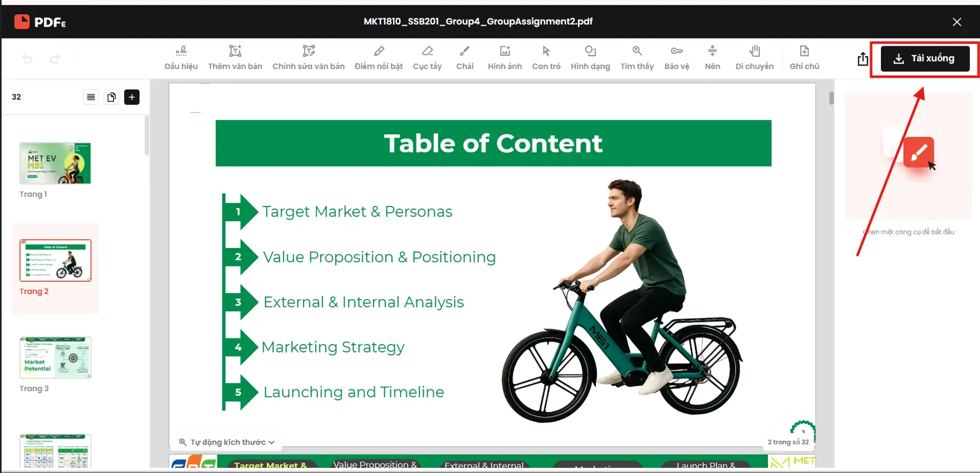
Task: Click the page count '32' in sidebar
Action: click(16, 97)
